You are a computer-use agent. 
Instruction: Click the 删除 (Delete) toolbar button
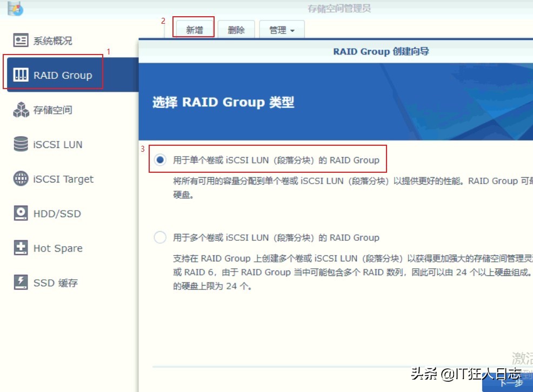click(237, 30)
